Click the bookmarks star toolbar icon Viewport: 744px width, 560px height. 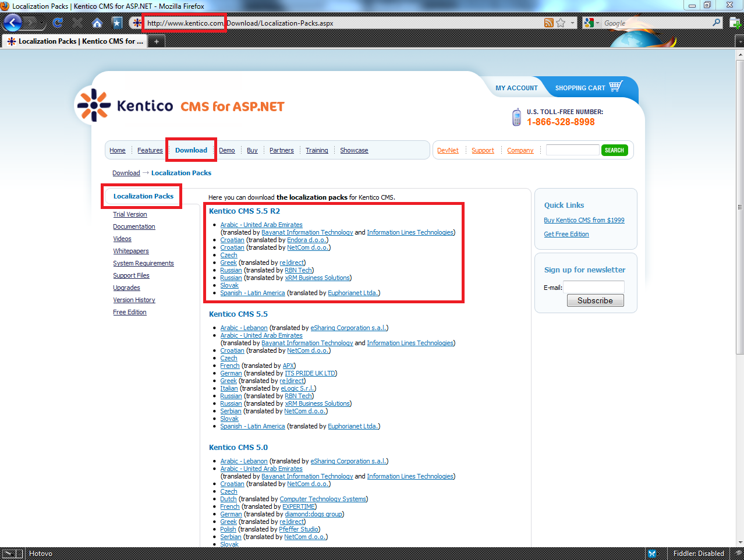pos(117,23)
